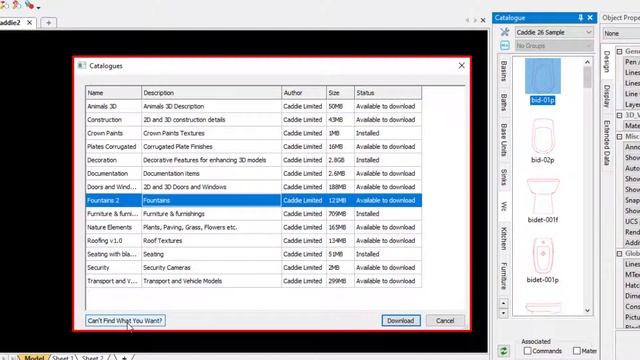
Task: Navigate to previous document tab arrow
Action: 467,20
